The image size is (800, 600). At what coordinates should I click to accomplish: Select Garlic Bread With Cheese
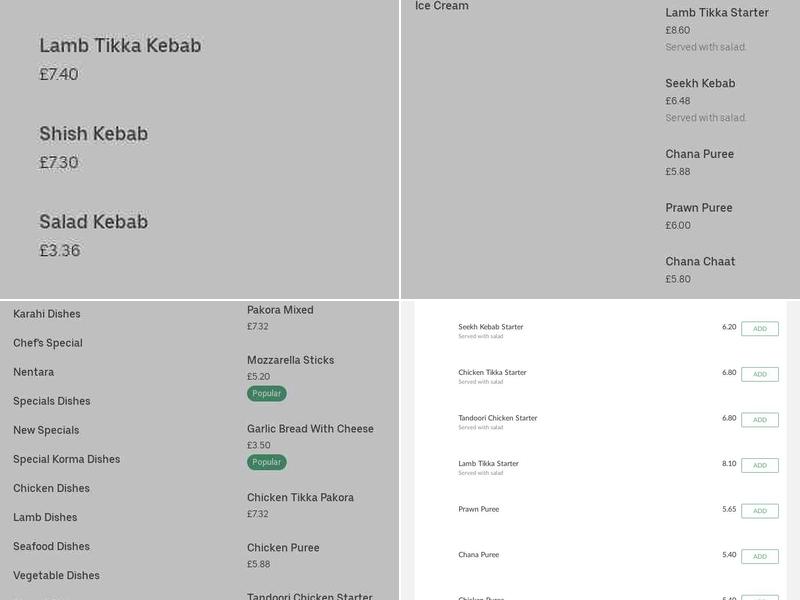coord(310,429)
